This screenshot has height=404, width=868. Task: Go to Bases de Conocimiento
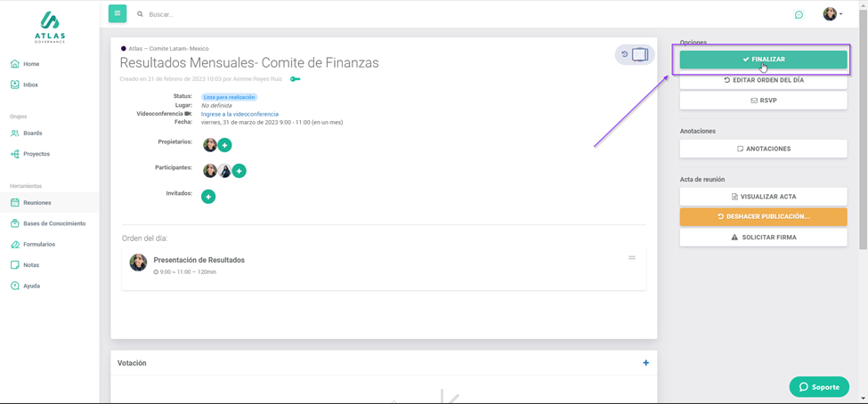pyautogui.click(x=53, y=223)
